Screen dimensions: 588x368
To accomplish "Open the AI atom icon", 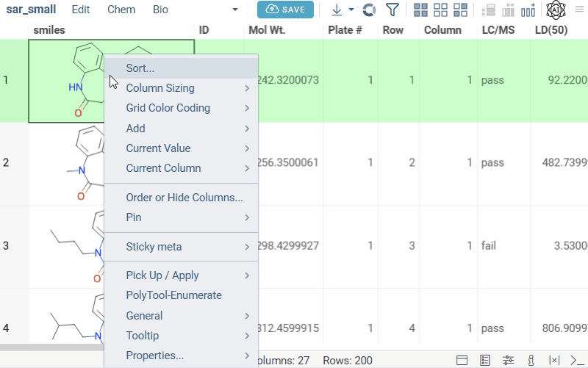I will click(x=556, y=10).
